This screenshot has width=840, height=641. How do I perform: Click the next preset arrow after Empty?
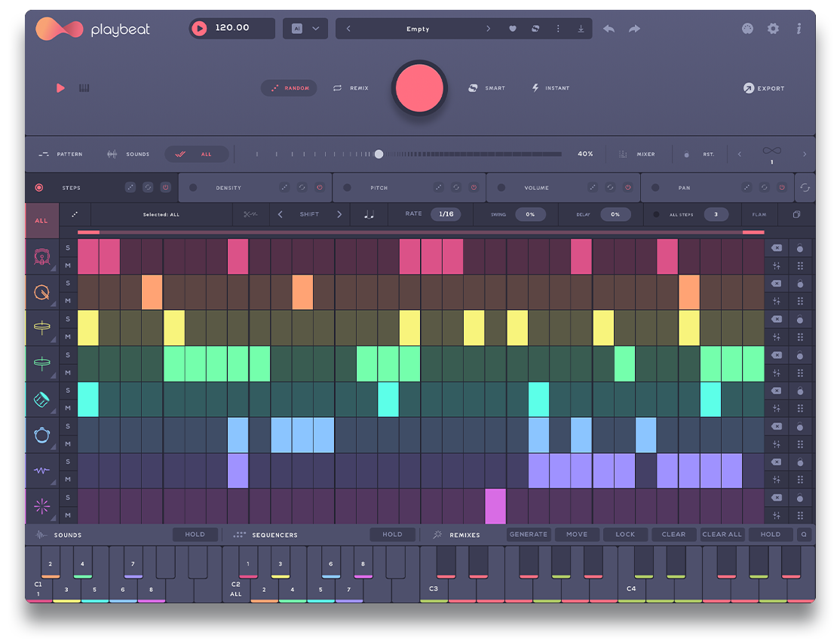489,28
